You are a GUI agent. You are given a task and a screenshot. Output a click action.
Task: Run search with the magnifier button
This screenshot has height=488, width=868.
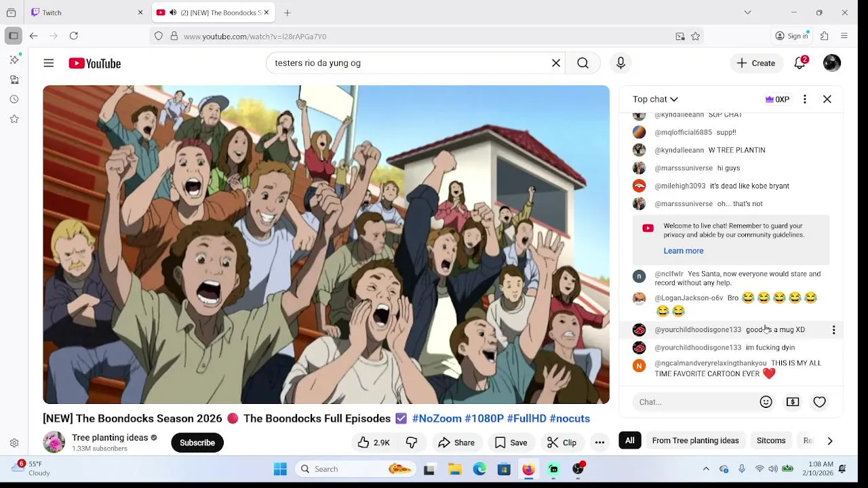click(583, 63)
